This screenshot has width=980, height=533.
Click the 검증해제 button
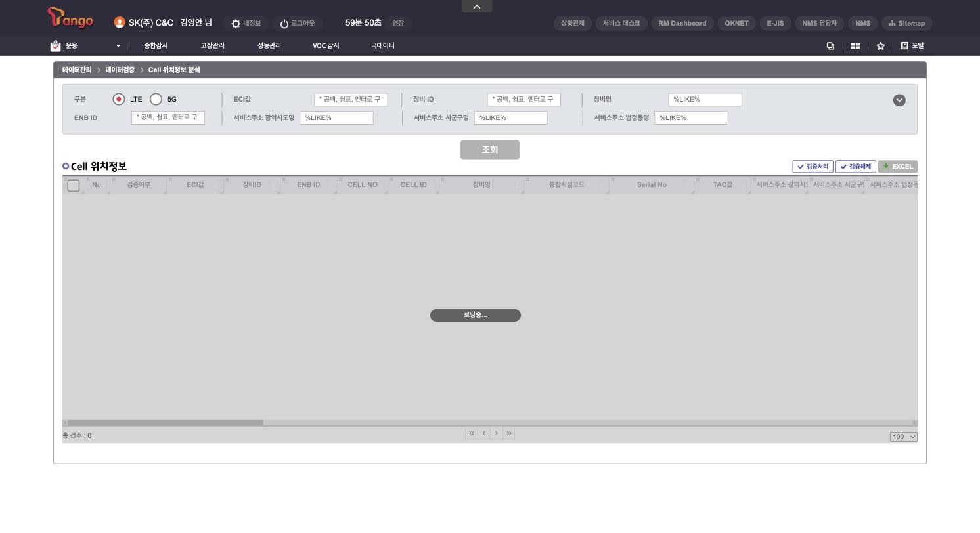point(856,167)
